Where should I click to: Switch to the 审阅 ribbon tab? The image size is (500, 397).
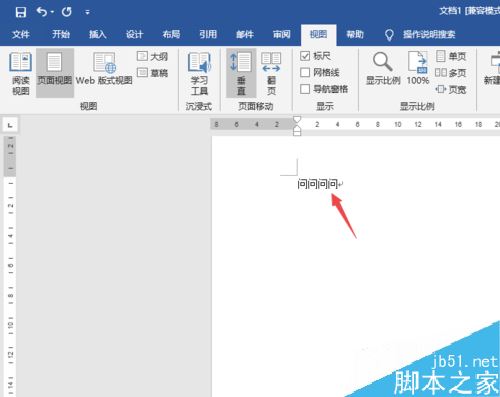(282, 34)
